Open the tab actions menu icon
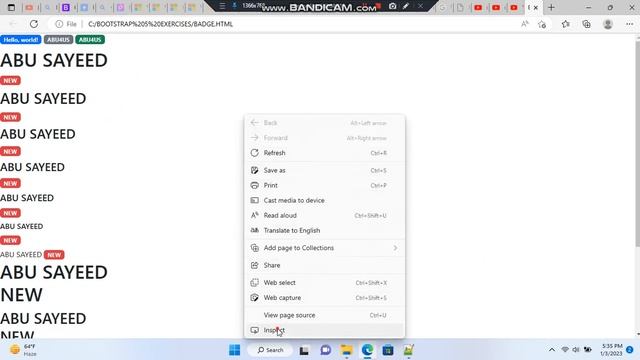Screen dimensions: 640x360 [x=11, y=7]
